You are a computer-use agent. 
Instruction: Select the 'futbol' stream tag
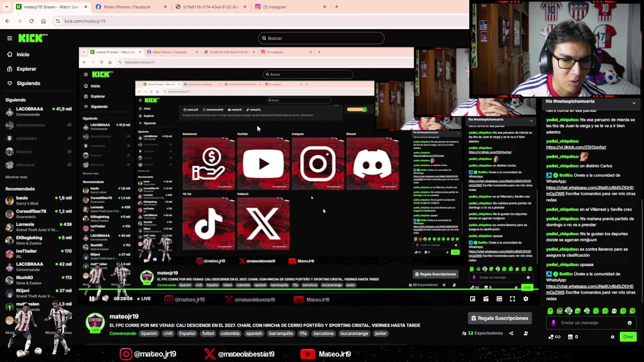(208, 333)
